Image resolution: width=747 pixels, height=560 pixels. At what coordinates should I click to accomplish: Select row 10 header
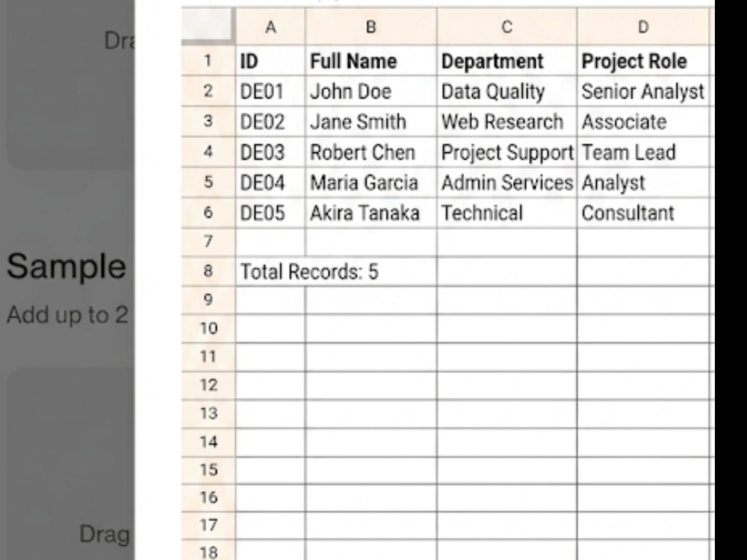208,329
